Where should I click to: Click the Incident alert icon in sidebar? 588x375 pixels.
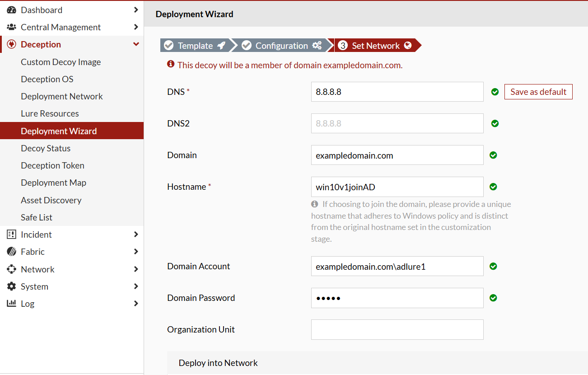[x=11, y=234]
